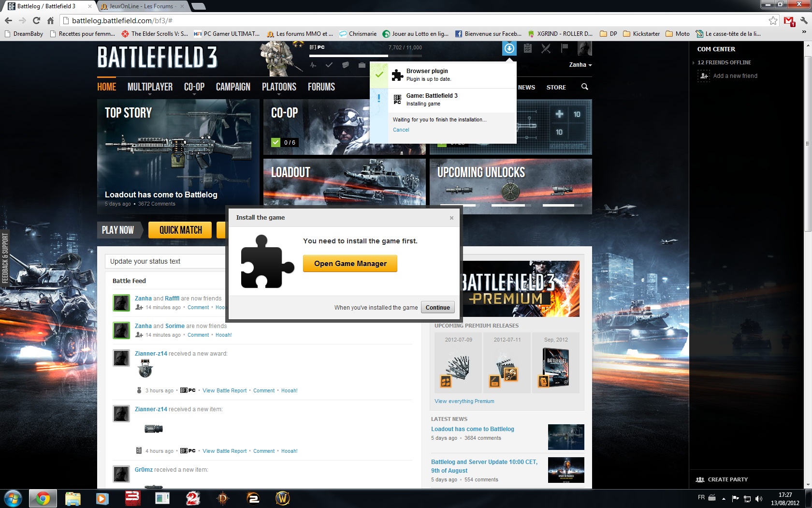Open the Chrismarie bookmark
Screen dimensions: 812x508
[x=358, y=34]
